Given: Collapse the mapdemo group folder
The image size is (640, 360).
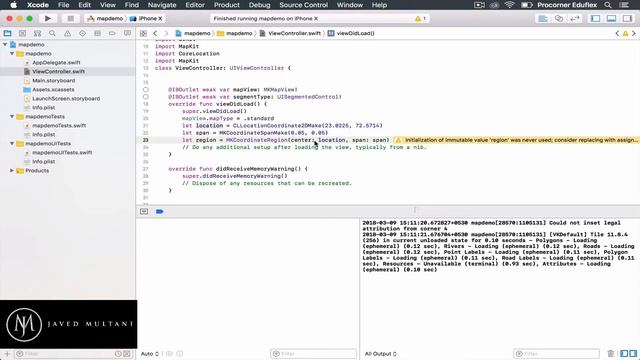Looking at the screenshot, I should point(12,53).
